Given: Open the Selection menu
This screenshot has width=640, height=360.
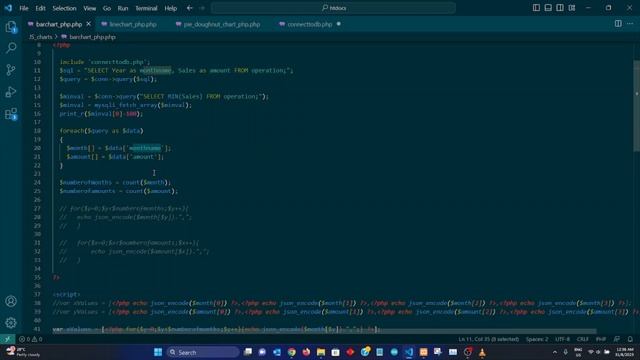Looking at the screenshot, I should tap(64, 8).
